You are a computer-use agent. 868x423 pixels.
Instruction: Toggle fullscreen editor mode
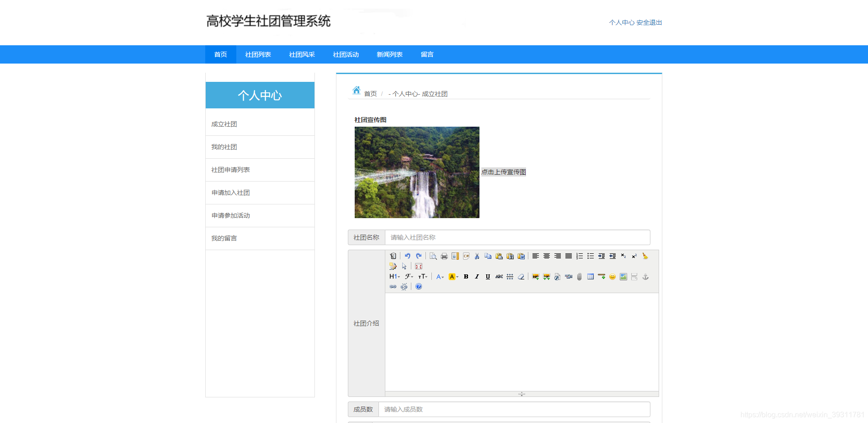(x=419, y=266)
